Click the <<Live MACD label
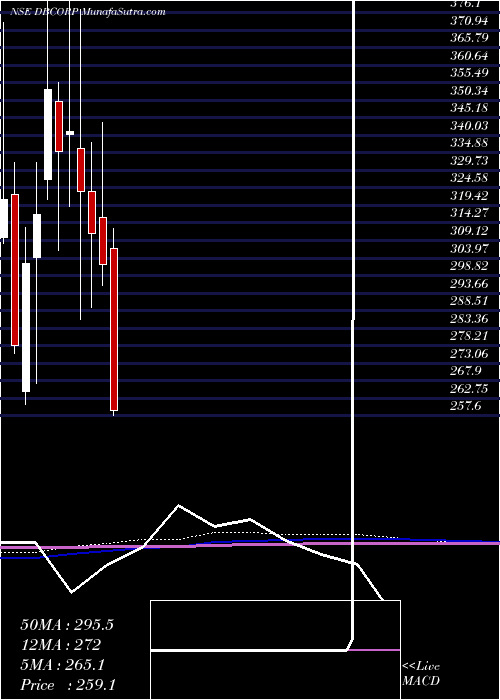This screenshot has width=500, height=700. 421,674
